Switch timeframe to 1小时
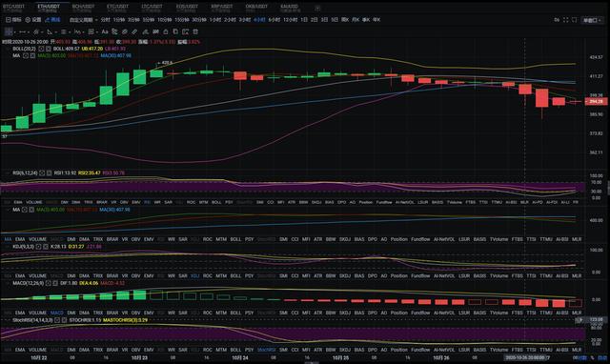610x364 pixels. pyautogui.click(x=215, y=19)
